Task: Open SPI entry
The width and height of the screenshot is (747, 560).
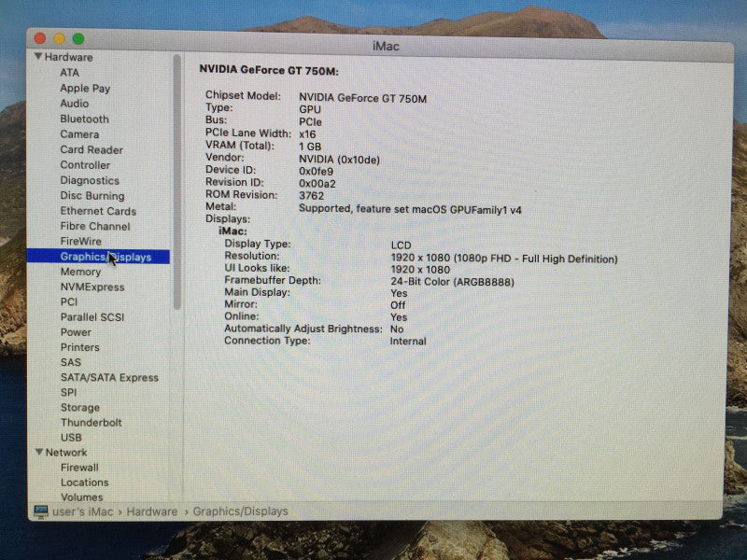Action: [x=68, y=392]
